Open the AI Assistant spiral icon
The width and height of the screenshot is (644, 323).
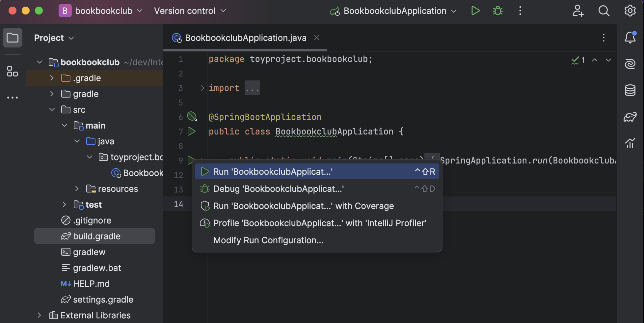pos(630,64)
